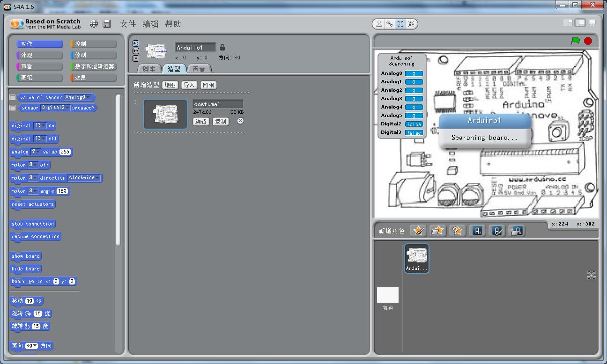Click the sprite lock icon next to name
Viewport: 607px width, 364px height.
click(x=222, y=47)
